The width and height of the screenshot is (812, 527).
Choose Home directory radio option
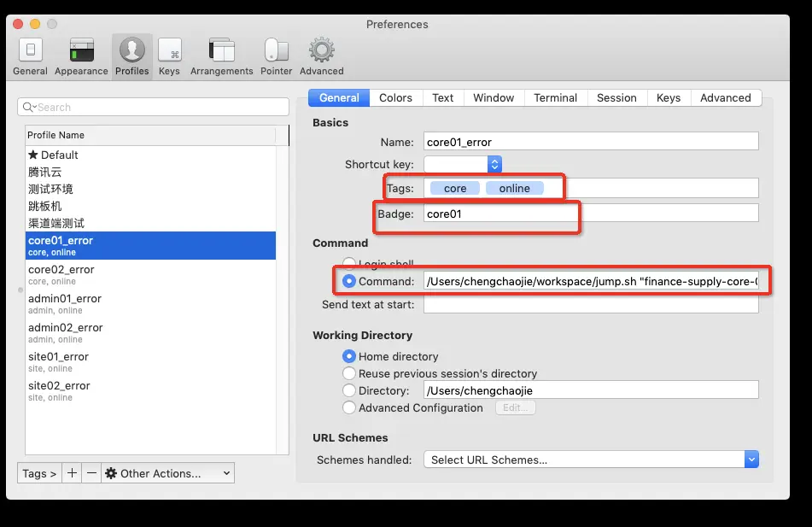click(x=349, y=356)
